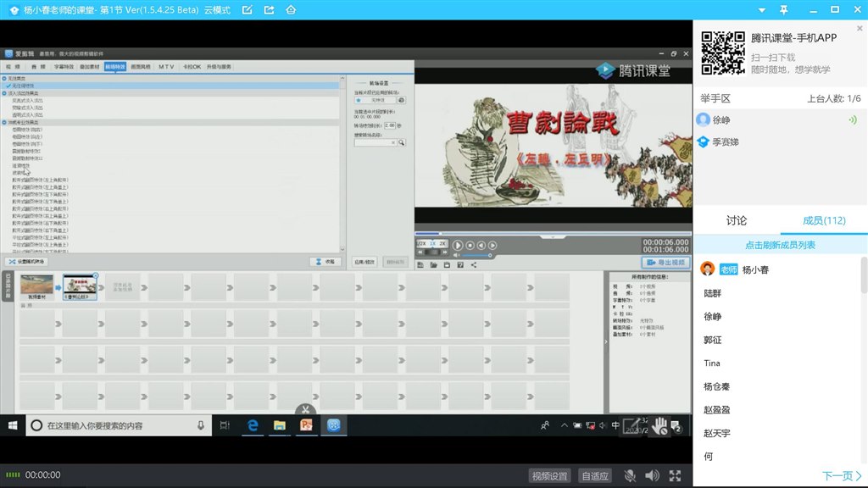Click the preview progress bar
This screenshot has height=488, width=868.
[553, 234]
